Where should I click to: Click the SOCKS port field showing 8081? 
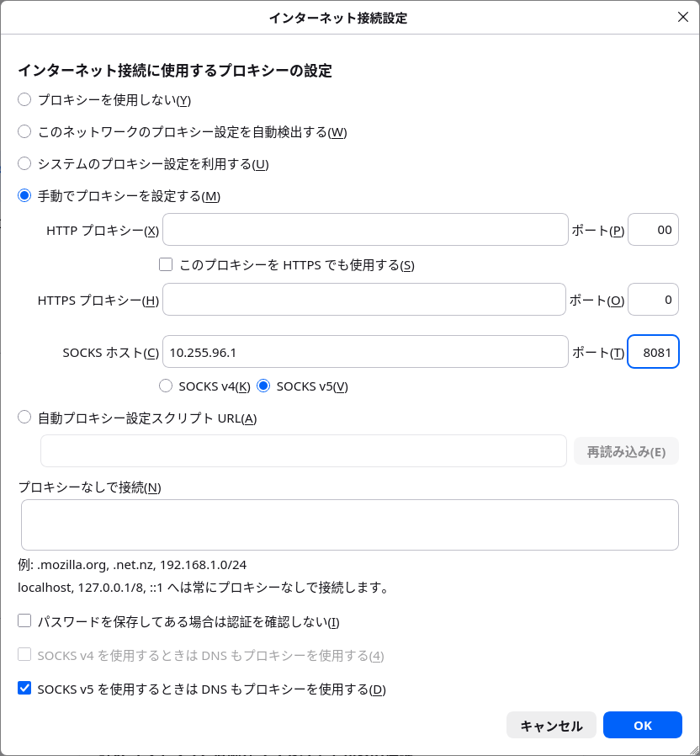(653, 352)
